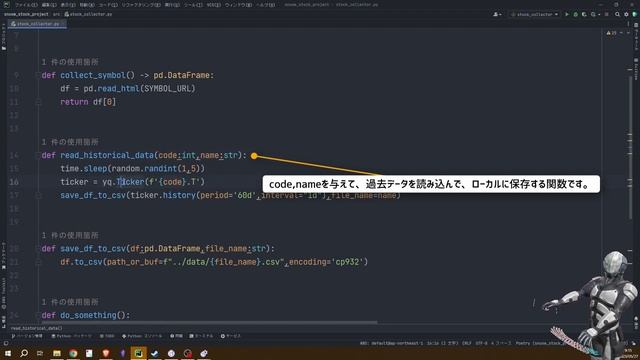This screenshot has width=640, height=360.
Task: Run with coverage icon in toolbar
Action: coord(584,14)
